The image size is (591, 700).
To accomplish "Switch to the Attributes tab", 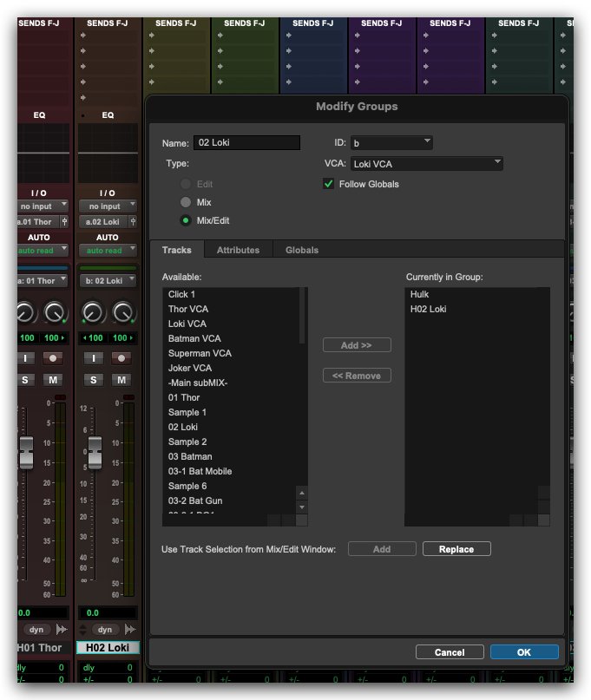I will tap(238, 250).
